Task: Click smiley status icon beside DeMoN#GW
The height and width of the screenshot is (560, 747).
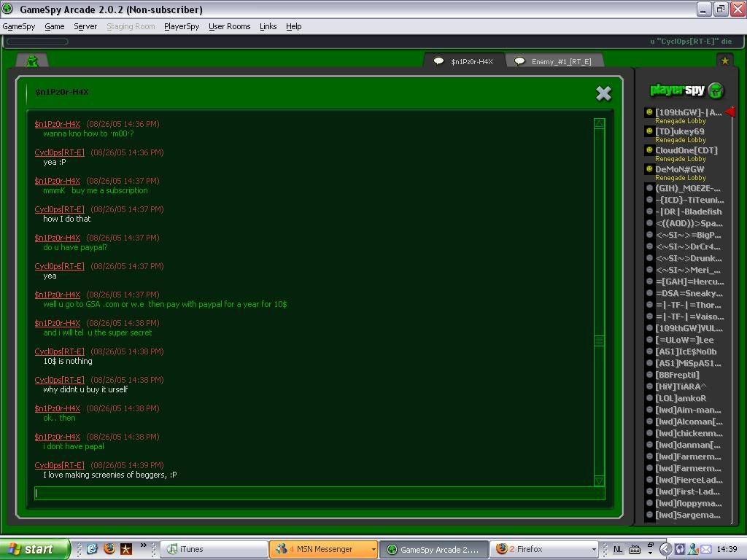Action: click(649, 168)
